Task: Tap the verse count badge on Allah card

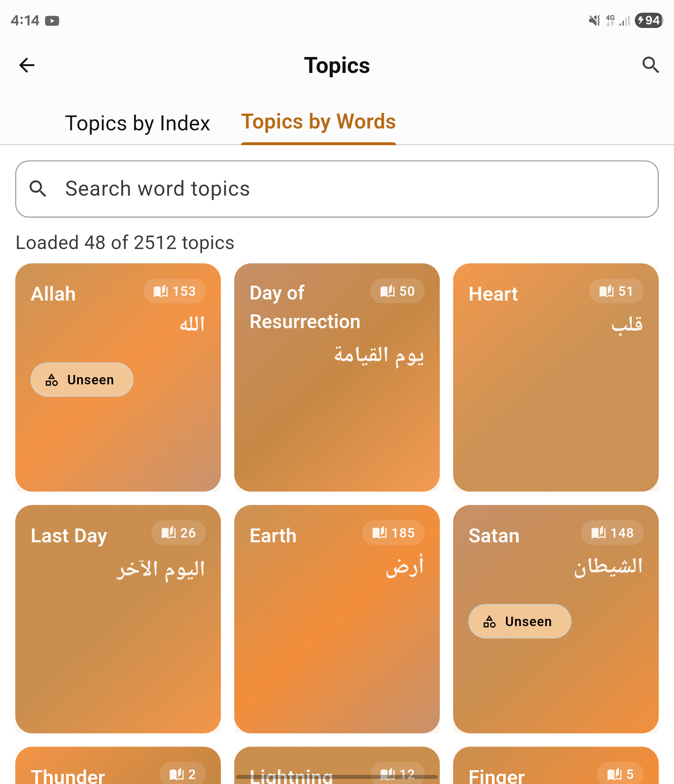Action: pos(174,291)
